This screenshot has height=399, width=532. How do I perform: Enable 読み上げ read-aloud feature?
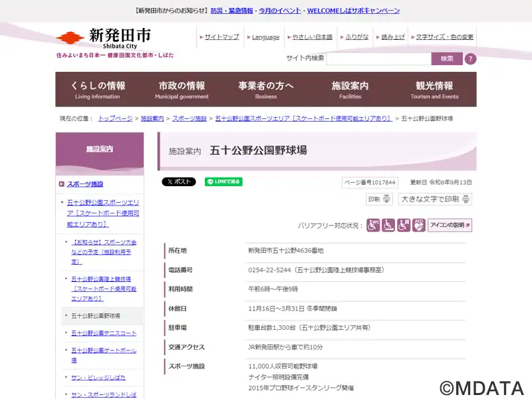coord(392,37)
